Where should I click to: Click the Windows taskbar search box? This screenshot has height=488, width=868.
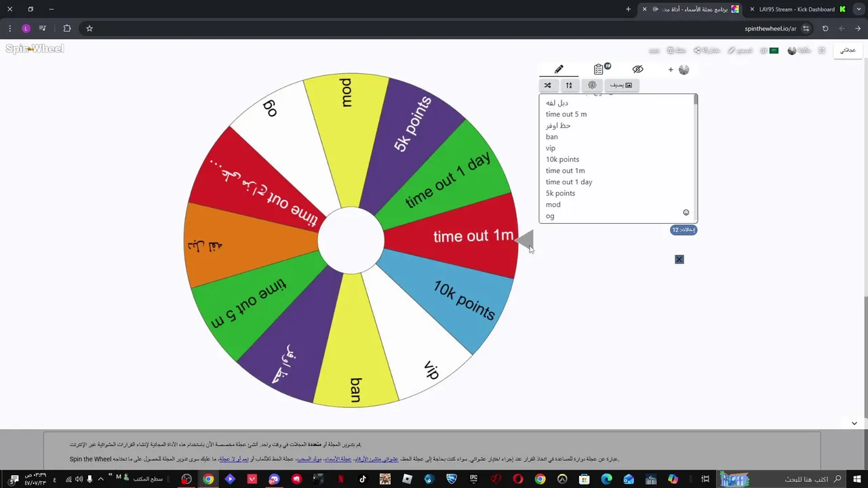[781, 479]
